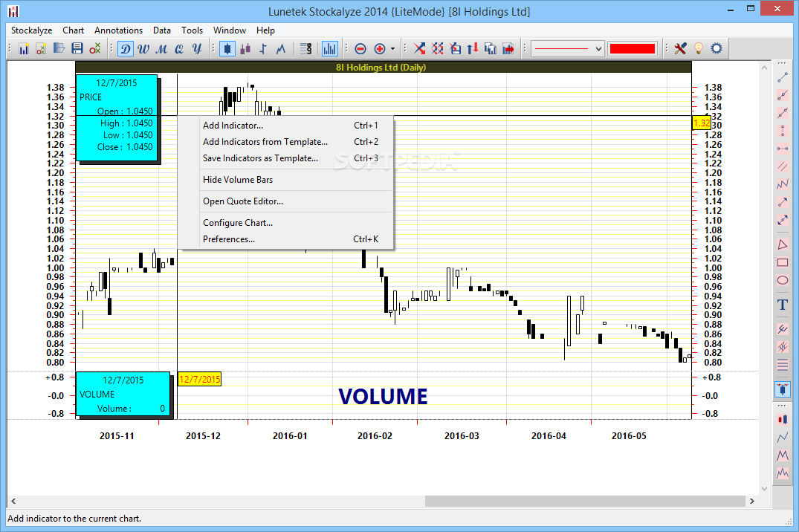
Task: Select the text annotation T tool
Action: point(783,305)
